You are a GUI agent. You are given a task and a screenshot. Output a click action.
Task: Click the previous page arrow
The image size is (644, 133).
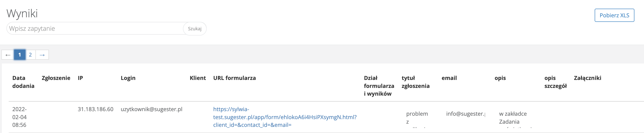click(x=8, y=55)
